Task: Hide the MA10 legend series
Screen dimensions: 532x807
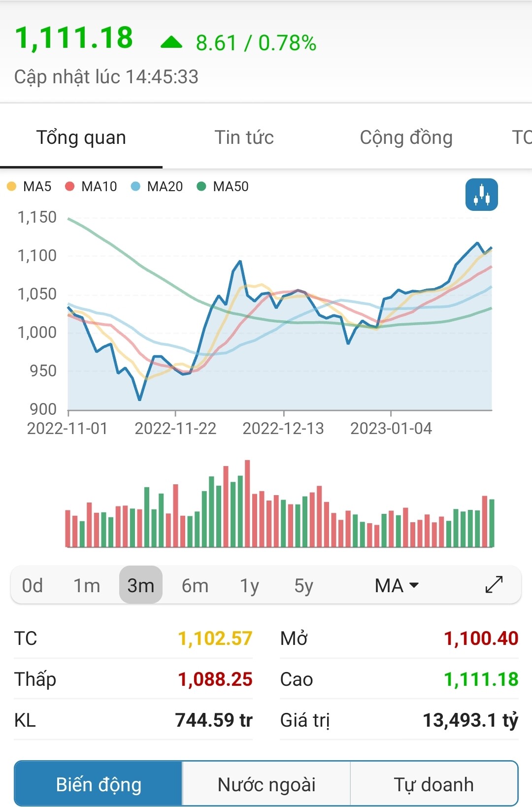Action: point(92,187)
